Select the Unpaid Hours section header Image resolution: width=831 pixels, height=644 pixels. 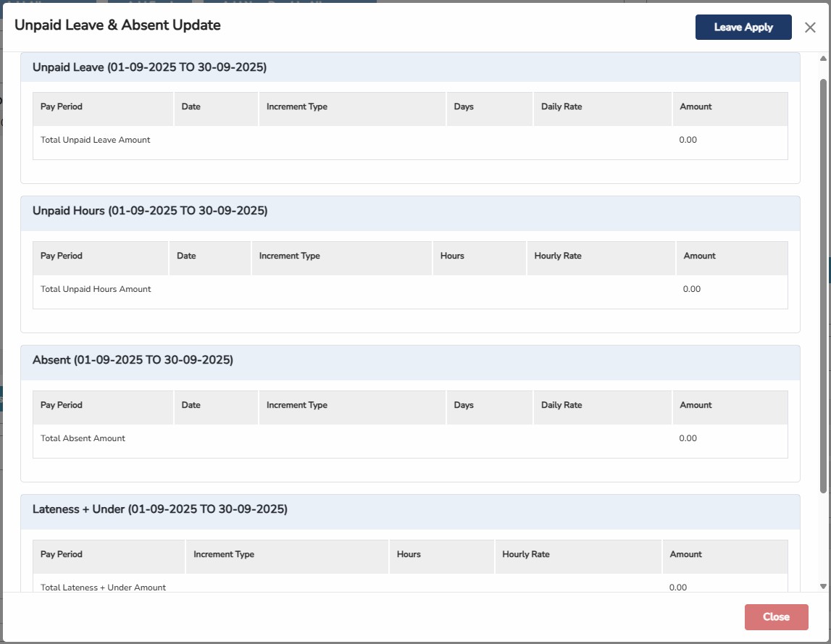(x=150, y=211)
